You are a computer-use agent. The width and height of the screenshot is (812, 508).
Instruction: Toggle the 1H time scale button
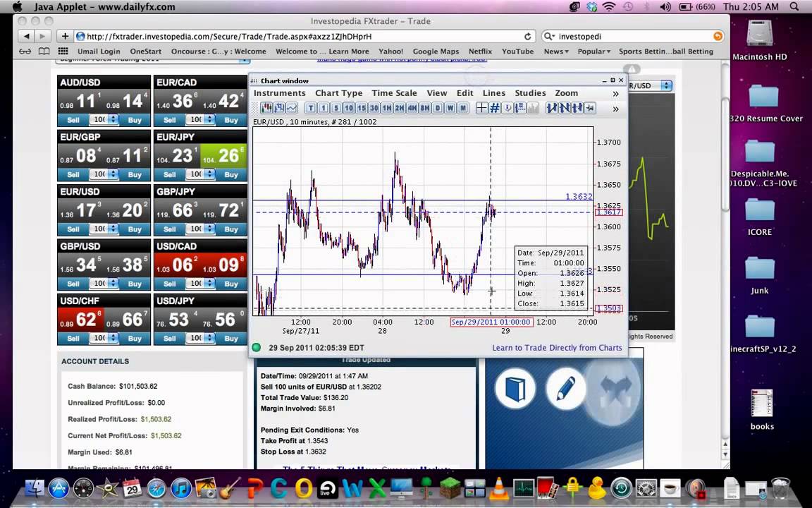point(386,108)
